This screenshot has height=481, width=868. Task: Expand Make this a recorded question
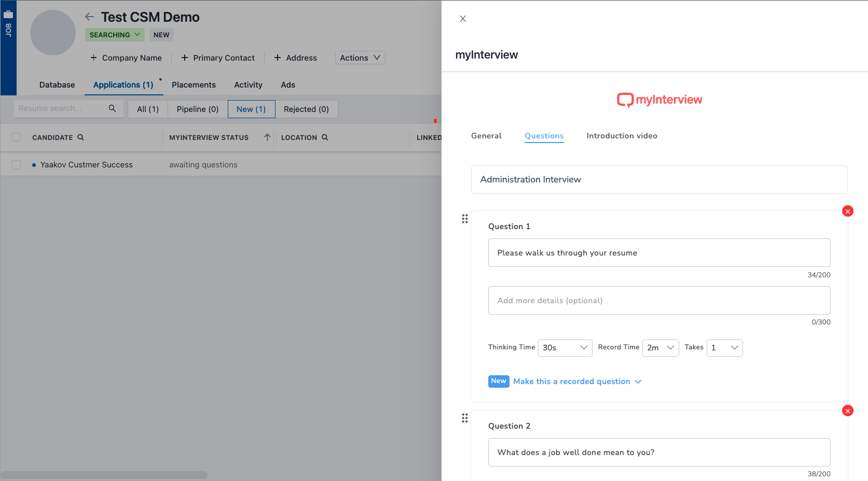pyautogui.click(x=577, y=381)
